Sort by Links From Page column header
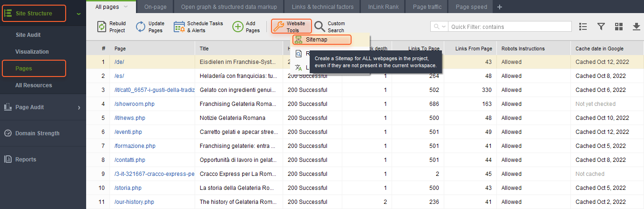644x209 pixels. tap(470, 49)
